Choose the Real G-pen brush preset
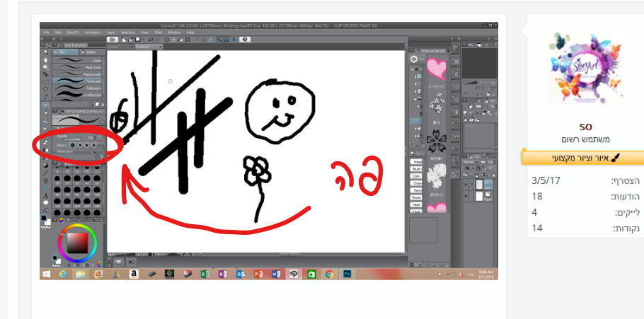644x319 pixels. click(78, 67)
